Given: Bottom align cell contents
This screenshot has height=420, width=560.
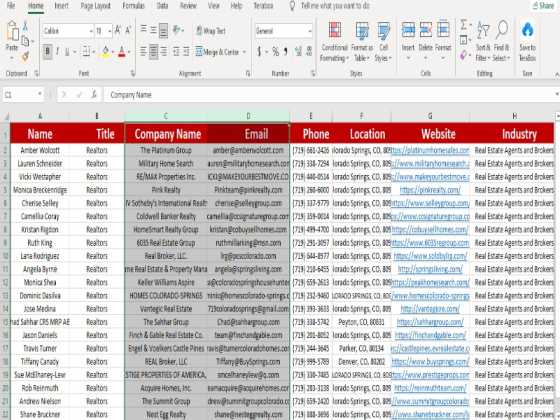Looking at the screenshot, I should [x=163, y=30].
